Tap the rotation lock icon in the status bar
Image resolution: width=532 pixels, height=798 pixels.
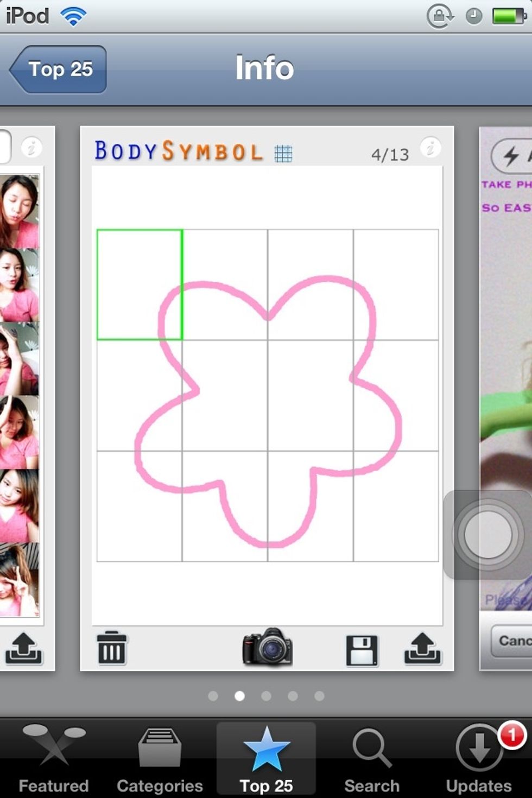[440, 15]
